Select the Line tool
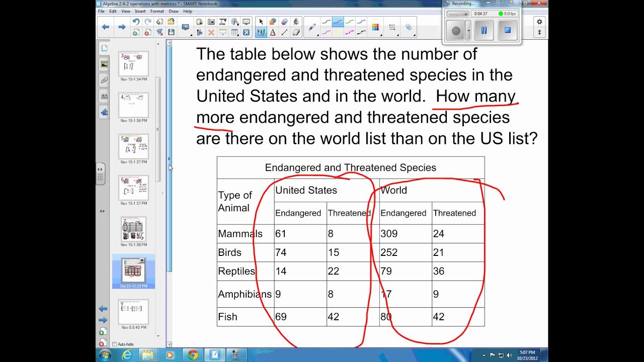 [x=284, y=32]
